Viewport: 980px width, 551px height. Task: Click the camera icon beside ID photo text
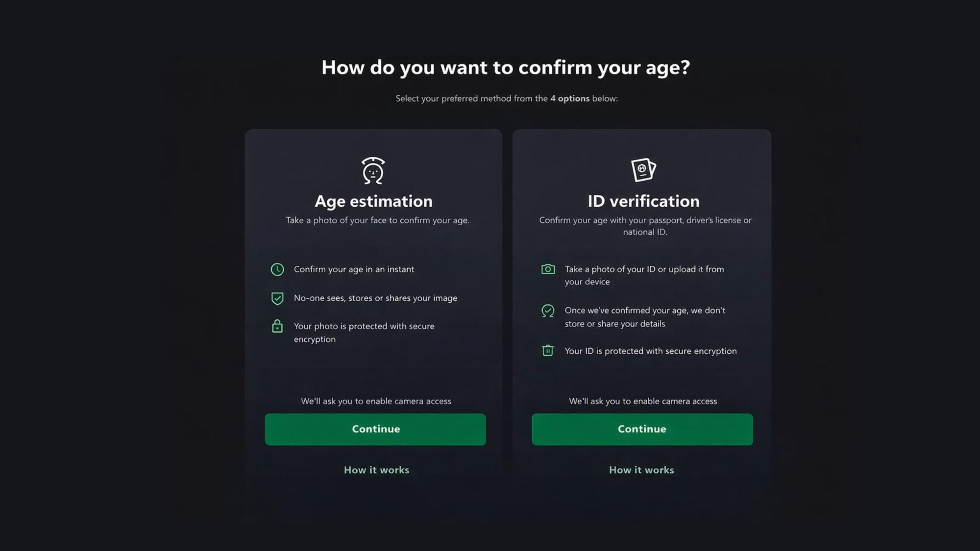pyautogui.click(x=548, y=269)
